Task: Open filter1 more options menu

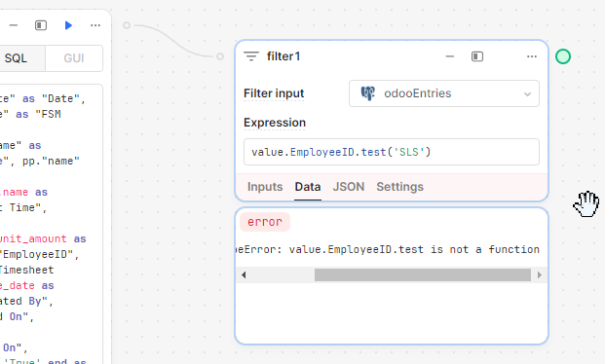Action: (532, 56)
